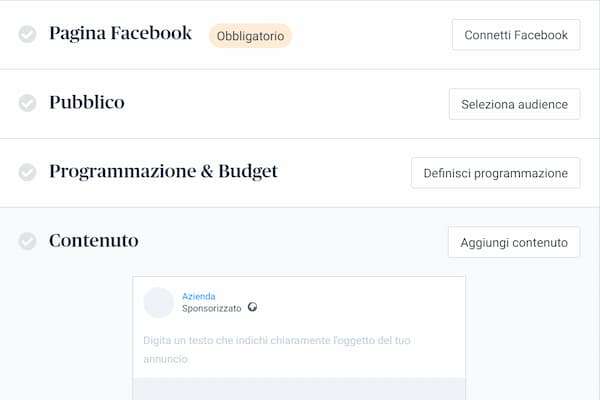Click Aggiungi contenuto button

(x=513, y=242)
